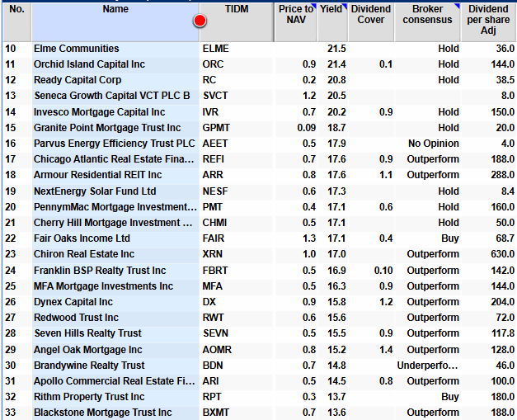Select Seneca Growth Capital VCT PLC B
517x420 pixels.
(x=112, y=96)
